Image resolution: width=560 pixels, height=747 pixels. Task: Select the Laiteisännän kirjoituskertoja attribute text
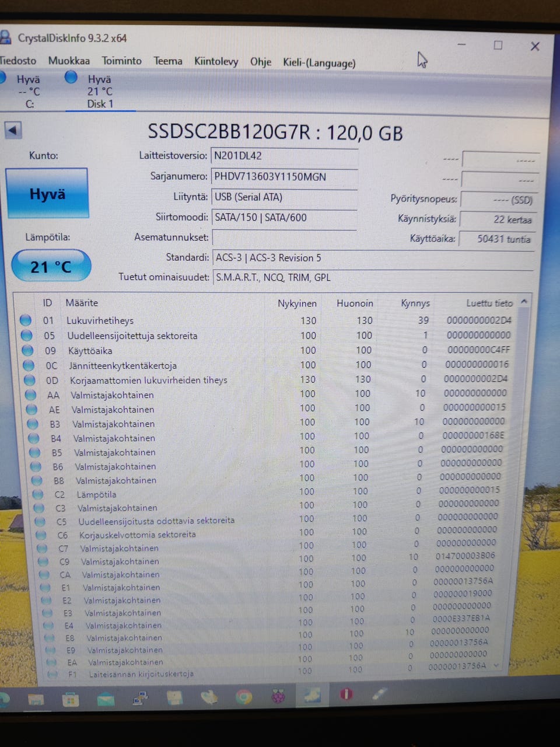[141, 674]
